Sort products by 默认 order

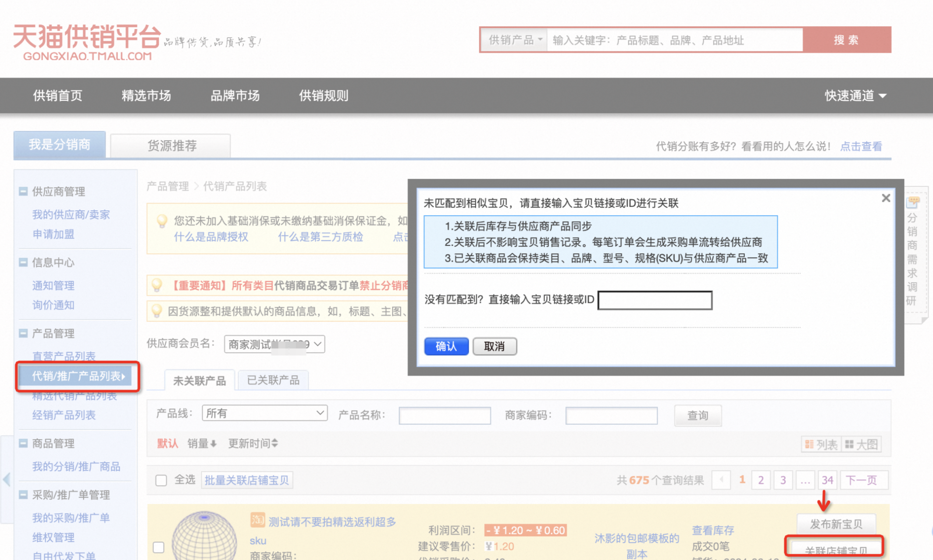[x=167, y=443]
